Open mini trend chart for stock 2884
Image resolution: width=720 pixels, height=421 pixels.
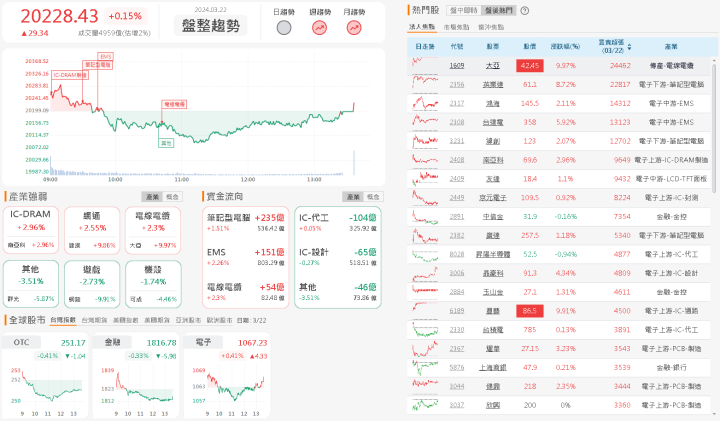[425, 292]
